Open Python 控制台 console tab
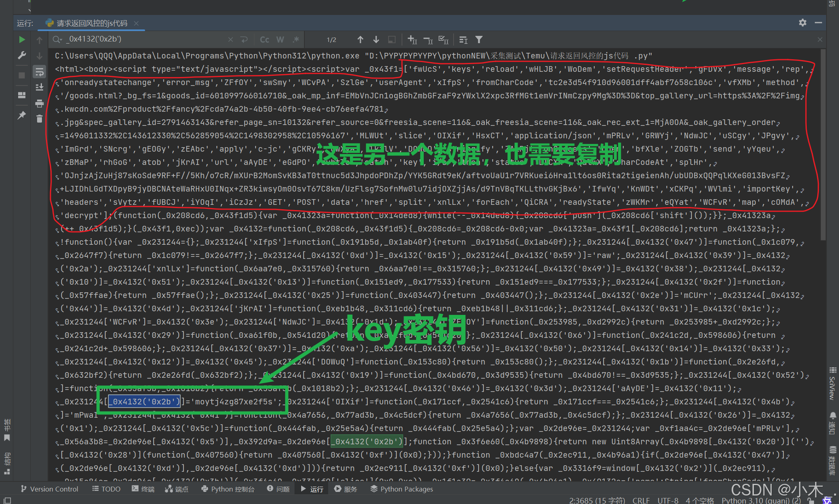 (228, 489)
